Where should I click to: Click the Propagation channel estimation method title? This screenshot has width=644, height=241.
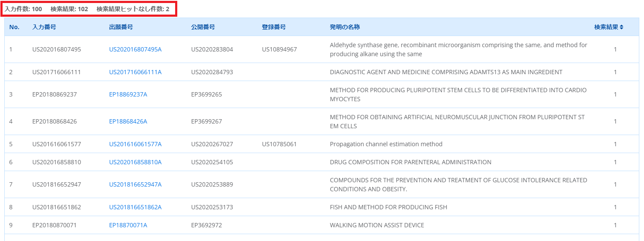click(386, 144)
